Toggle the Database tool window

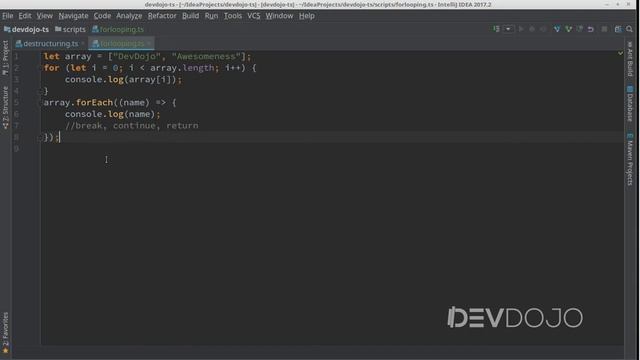pos(630,104)
